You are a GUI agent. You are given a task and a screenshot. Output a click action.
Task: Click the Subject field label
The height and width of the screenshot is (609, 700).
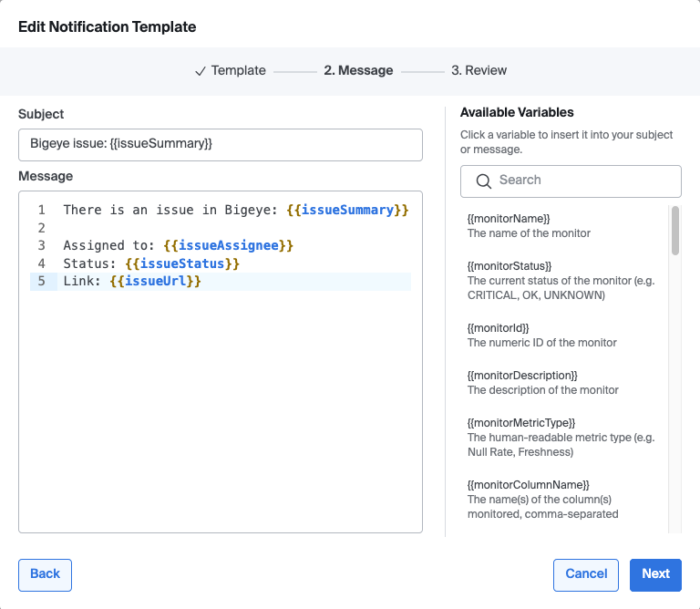(41, 114)
